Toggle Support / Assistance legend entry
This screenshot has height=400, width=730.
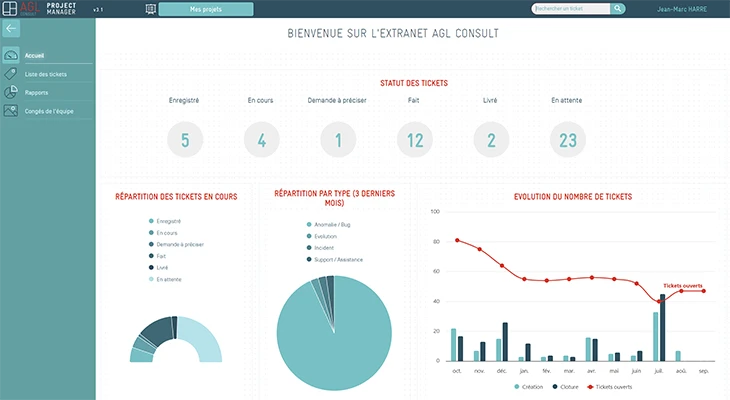334,259
